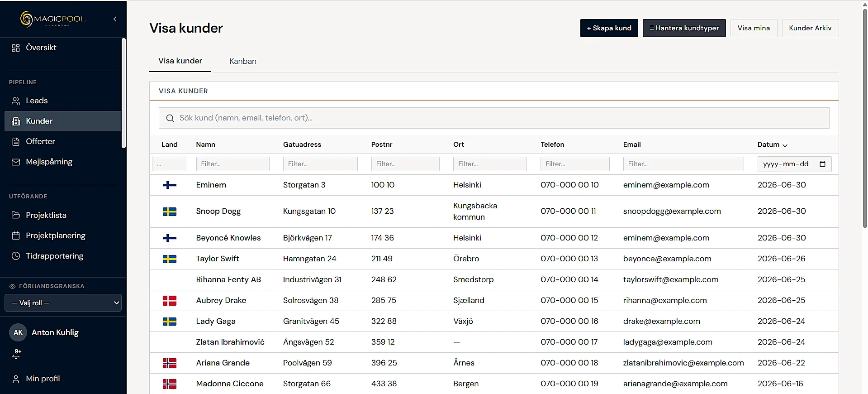Image resolution: width=868 pixels, height=394 pixels.
Task: Click the sidebar scrollbar
Action: pyautogui.click(x=123, y=93)
